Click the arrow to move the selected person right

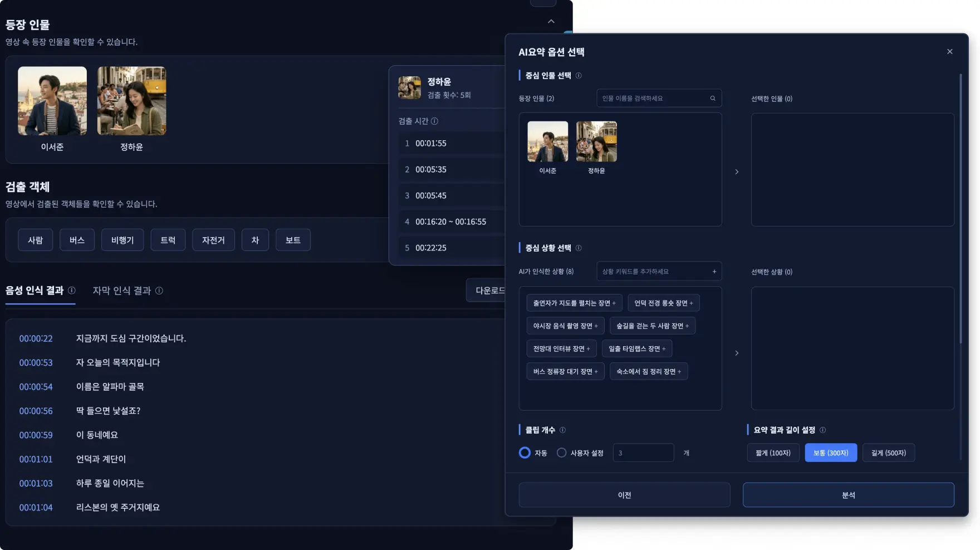click(x=737, y=172)
